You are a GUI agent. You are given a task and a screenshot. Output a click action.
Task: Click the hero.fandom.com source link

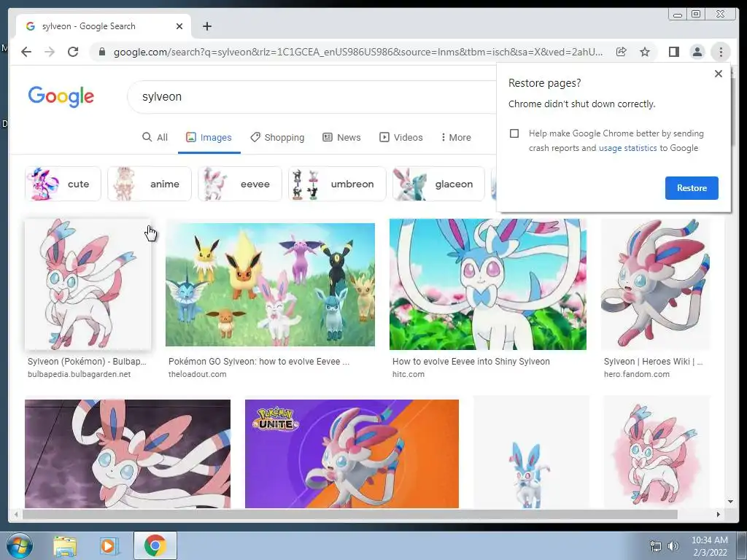coord(636,374)
